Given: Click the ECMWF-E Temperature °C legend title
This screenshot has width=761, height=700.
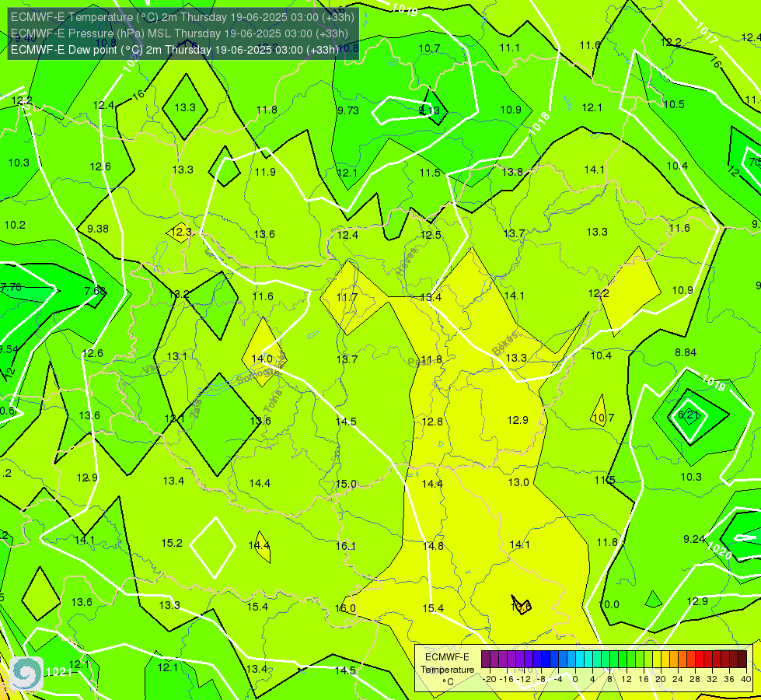Looking at the screenshot, I should pyautogui.click(x=447, y=670).
